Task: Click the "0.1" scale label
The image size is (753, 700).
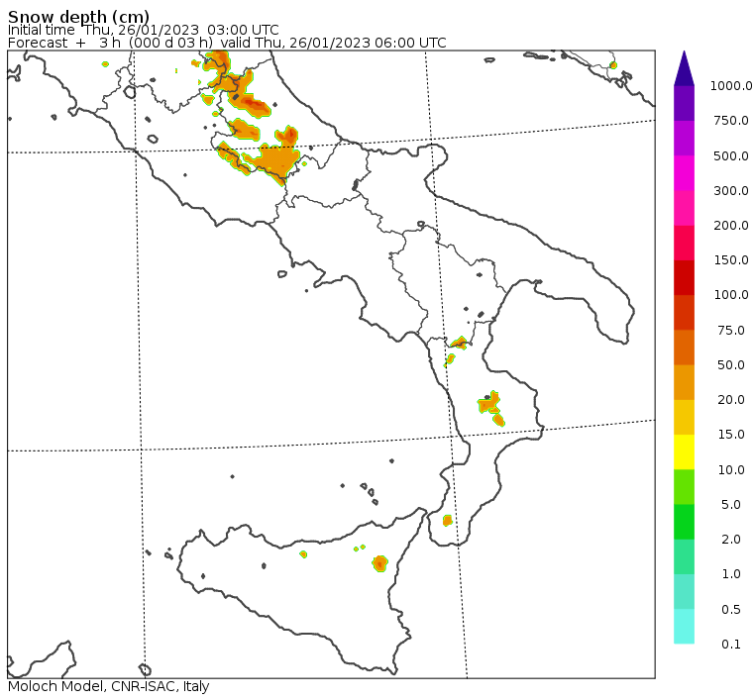Action: [731, 644]
